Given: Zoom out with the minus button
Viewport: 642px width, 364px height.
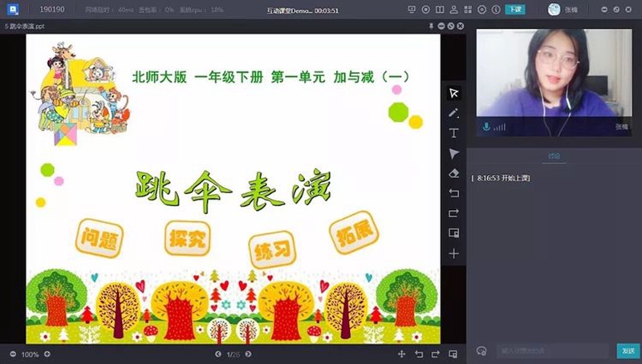Looking at the screenshot, I should pyautogui.click(x=13, y=354).
